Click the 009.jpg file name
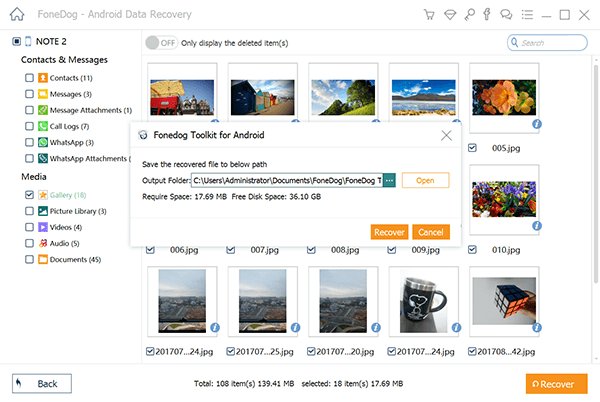600x402 pixels. pos(426,250)
